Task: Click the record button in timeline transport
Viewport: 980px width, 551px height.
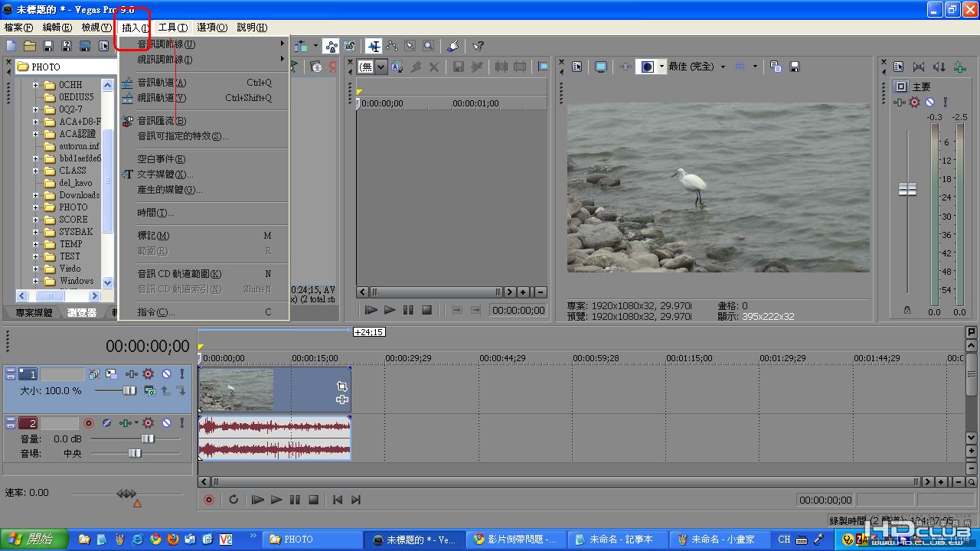Action: (209, 500)
